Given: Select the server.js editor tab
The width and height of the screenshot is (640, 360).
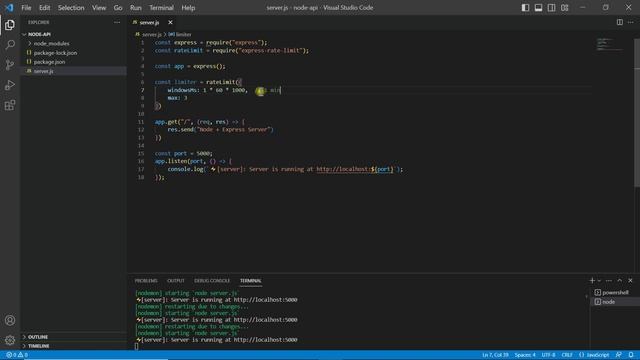Looking at the screenshot, I should click(x=149, y=22).
